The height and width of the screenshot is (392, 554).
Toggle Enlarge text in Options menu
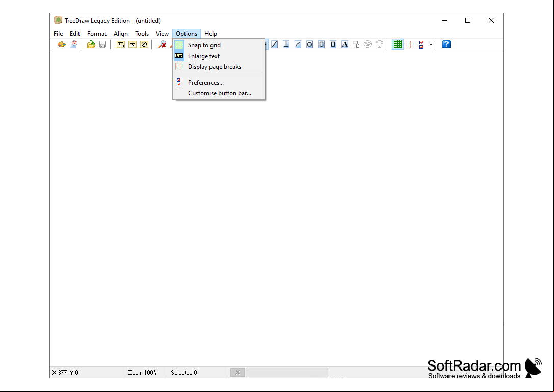tap(219, 56)
